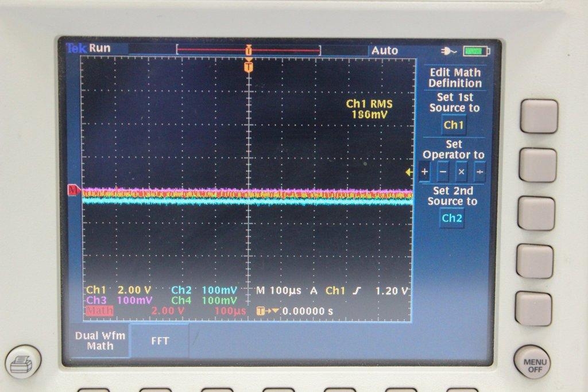Click the Ch1 RMS 186mV readout
Screen dimensions: 588x392
click(x=370, y=109)
